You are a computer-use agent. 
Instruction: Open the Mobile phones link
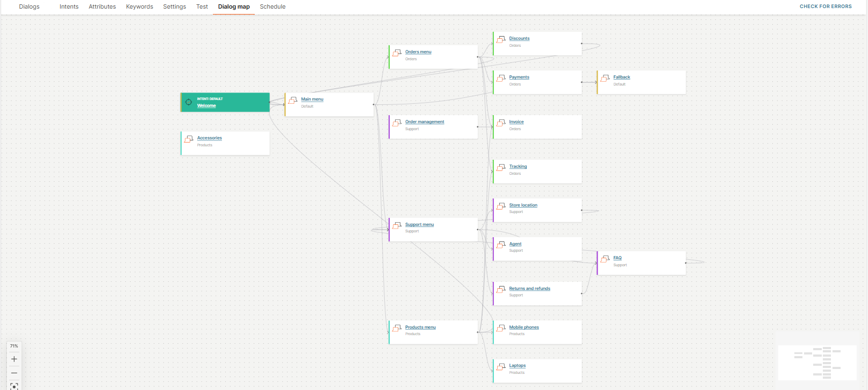click(524, 327)
